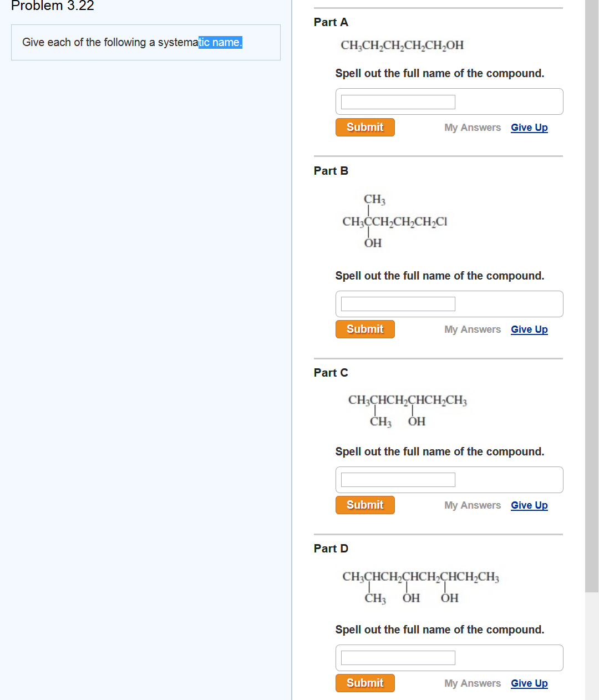Click the Part B structural formula
Viewport: 599px width, 700px height.
click(395, 221)
